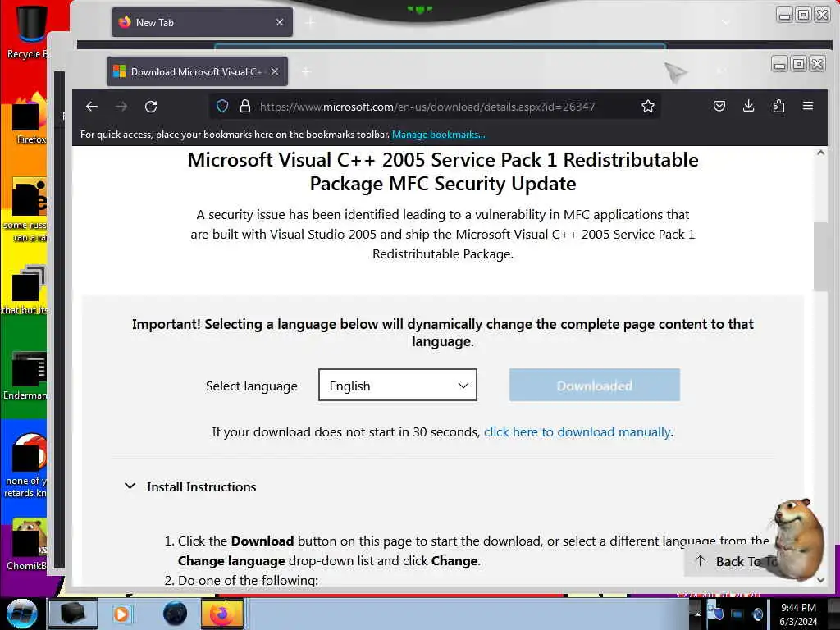Screen dimensions: 840x630
Task: Open the Windows Start menu
Action: click(x=21, y=614)
